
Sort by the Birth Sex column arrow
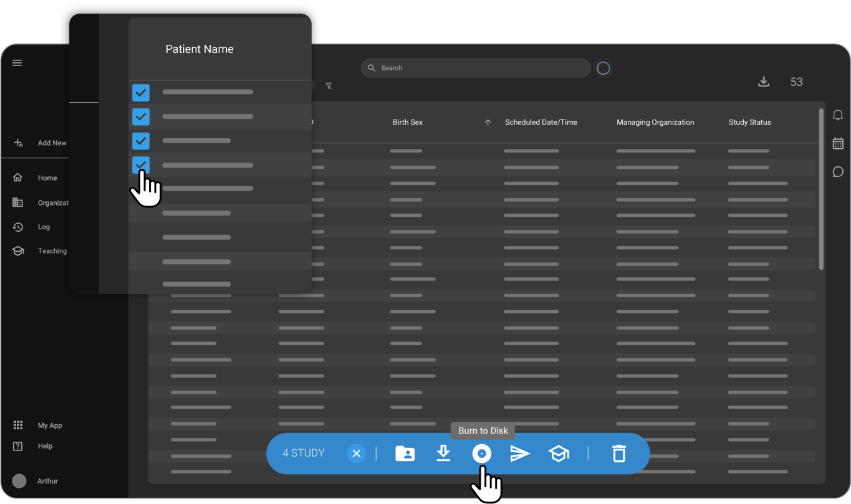[x=488, y=123]
